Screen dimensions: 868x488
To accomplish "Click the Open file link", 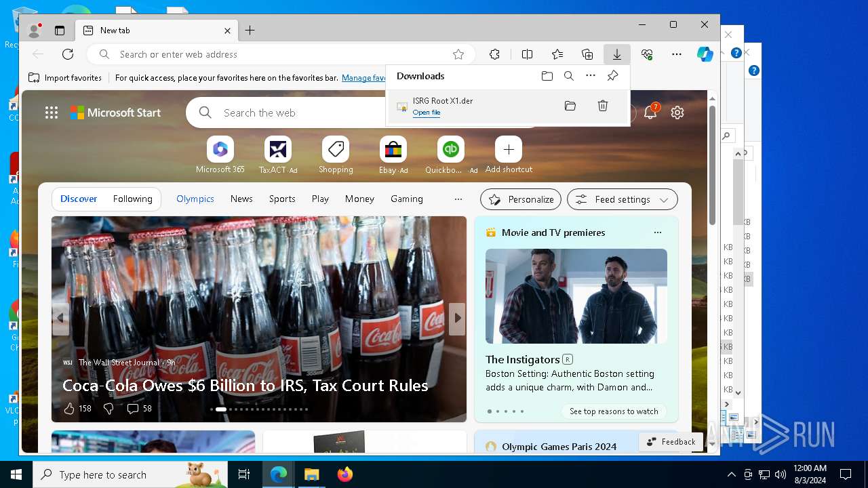I will (427, 113).
